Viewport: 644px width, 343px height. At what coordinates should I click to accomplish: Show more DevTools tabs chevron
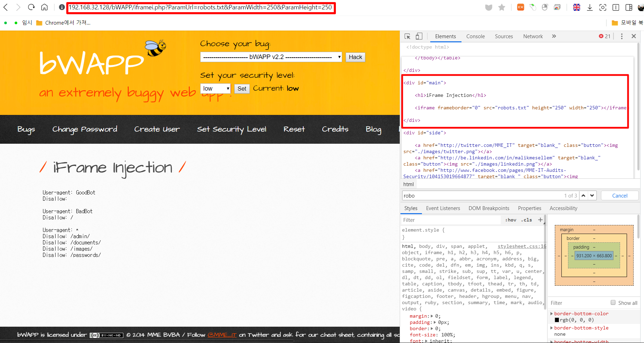pos(554,36)
